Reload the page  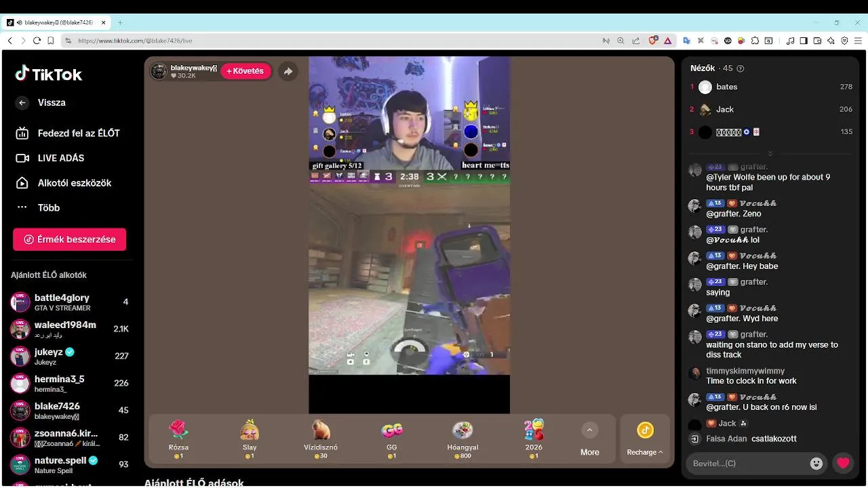pos(37,41)
